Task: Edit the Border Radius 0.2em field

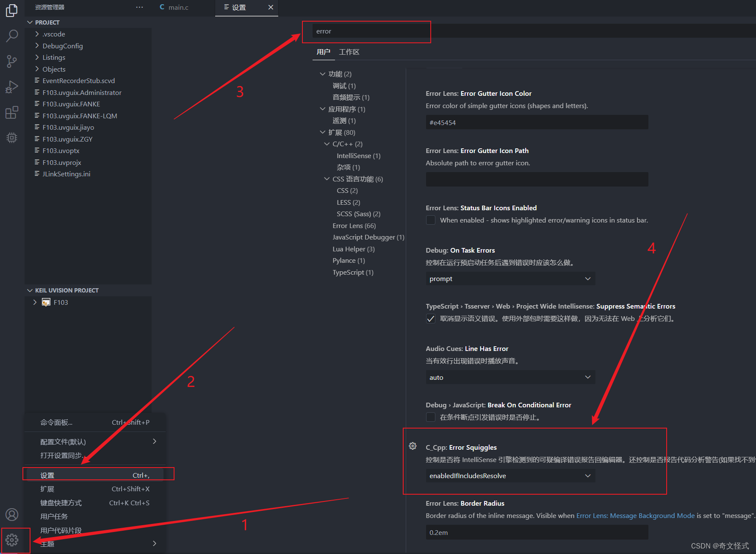Action: [x=537, y=532]
